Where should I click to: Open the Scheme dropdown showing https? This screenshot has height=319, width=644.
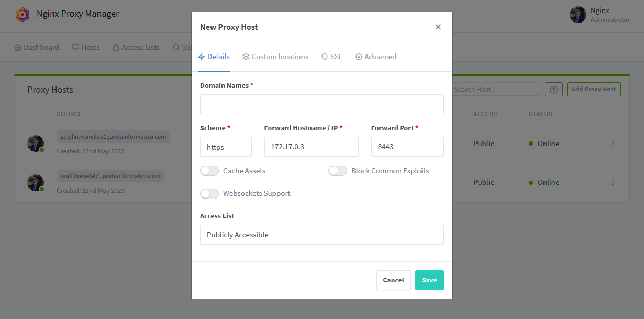[226, 147]
